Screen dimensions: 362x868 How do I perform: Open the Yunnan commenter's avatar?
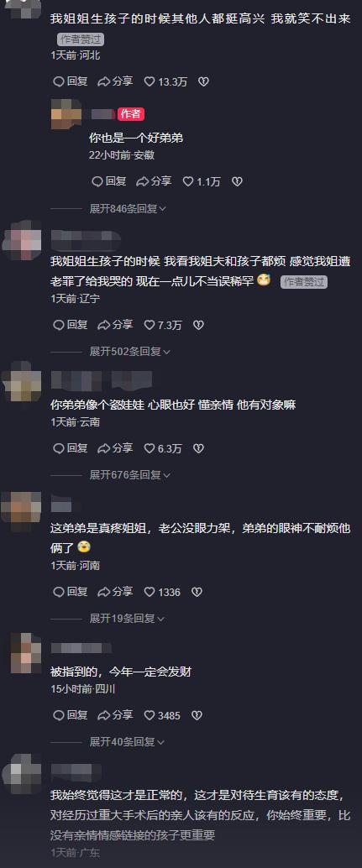click(x=22, y=381)
